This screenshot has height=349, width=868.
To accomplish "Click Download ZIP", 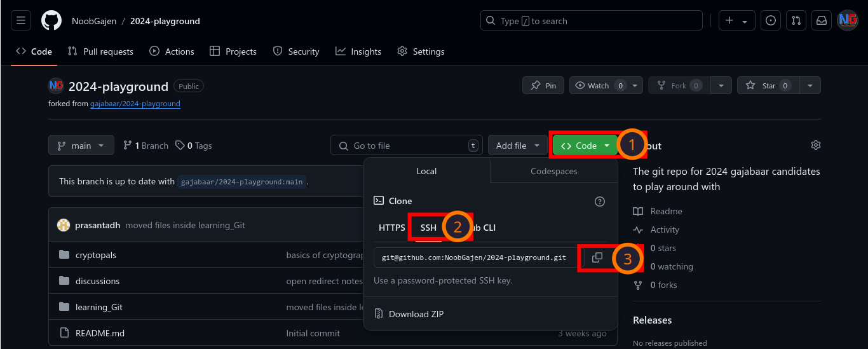I will (416, 314).
